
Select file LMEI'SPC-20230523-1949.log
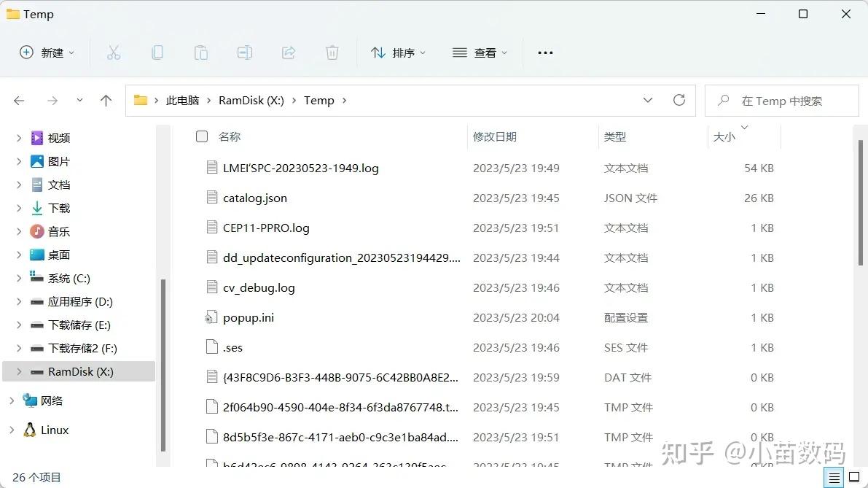[x=300, y=168]
